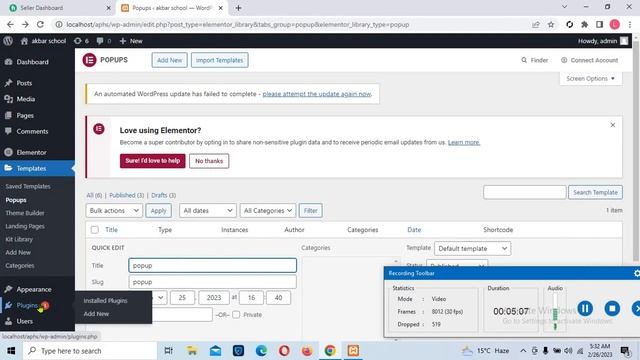Open the Plugins sidebar menu

tap(27, 305)
